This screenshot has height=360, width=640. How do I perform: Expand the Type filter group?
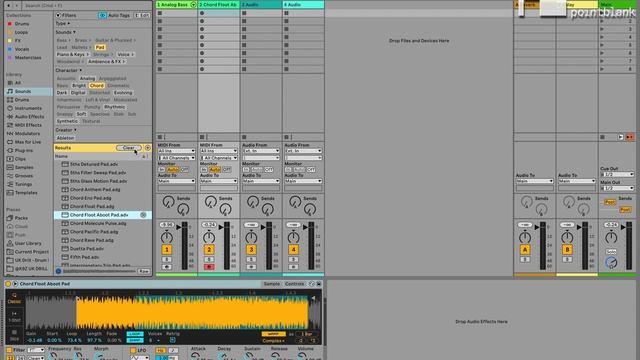[x=62, y=24]
